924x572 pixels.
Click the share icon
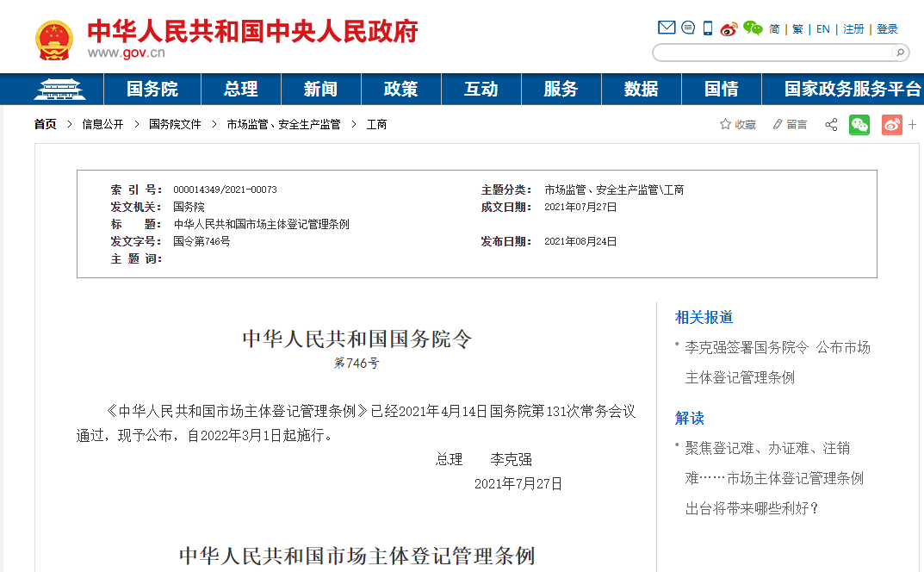click(832, 124)
